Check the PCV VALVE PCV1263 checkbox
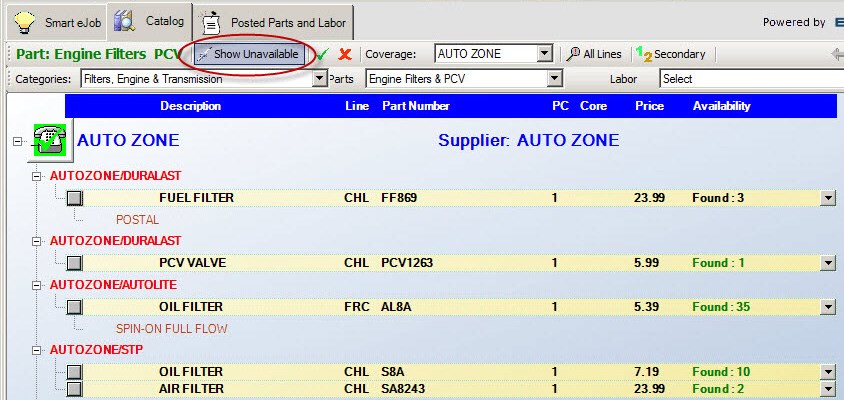The image size is (844, 400). point(74,263)
